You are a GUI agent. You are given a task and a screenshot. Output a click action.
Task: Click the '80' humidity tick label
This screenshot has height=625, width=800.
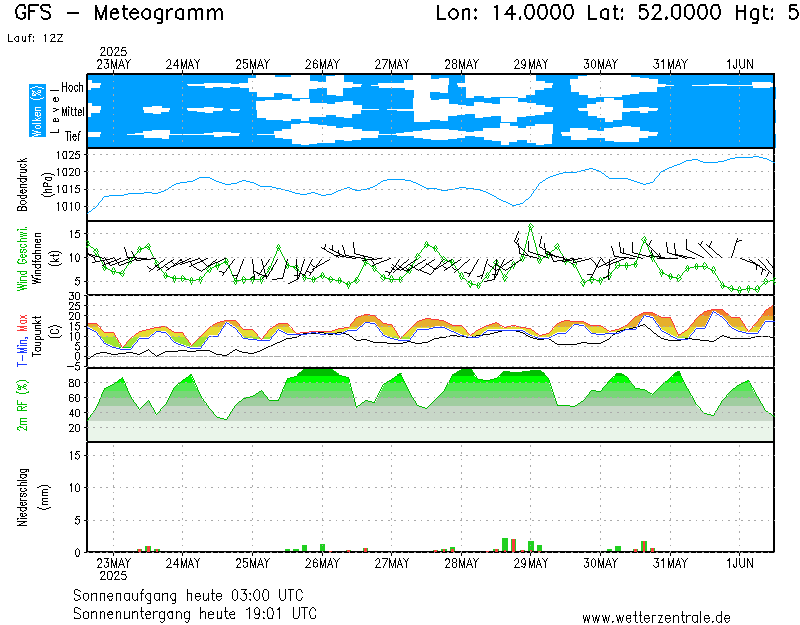click(74, 383)
